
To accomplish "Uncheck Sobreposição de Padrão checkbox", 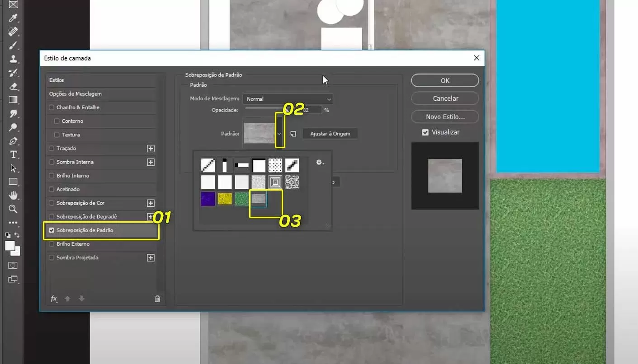I will (52, 230).
